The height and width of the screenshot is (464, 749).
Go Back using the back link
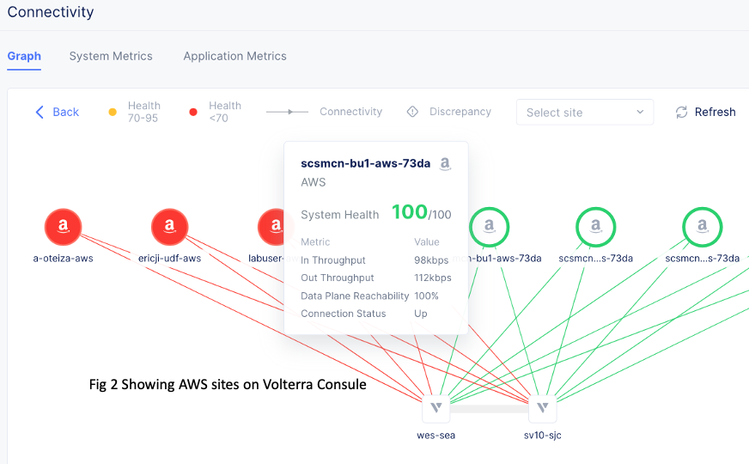pyautogui.click(x=57, y=112)
